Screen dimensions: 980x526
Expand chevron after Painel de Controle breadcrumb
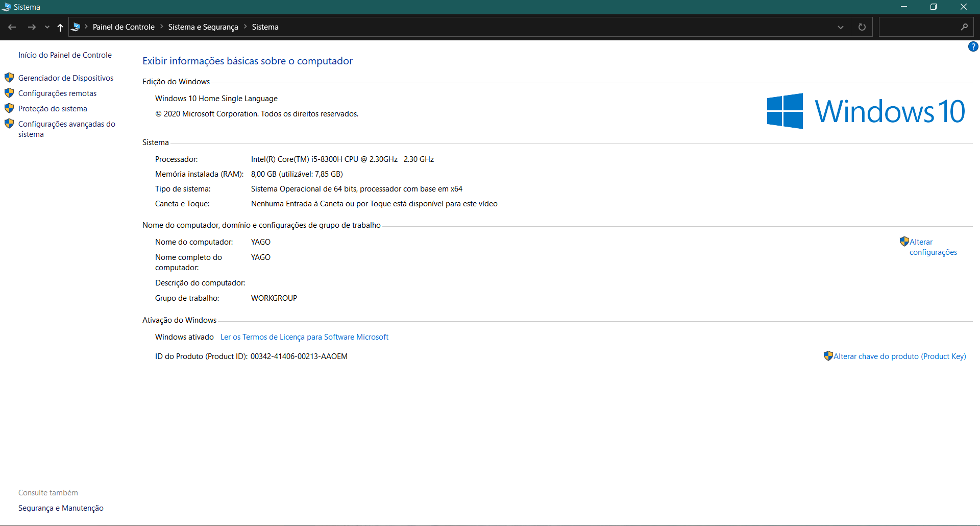(x=161, y=27)
